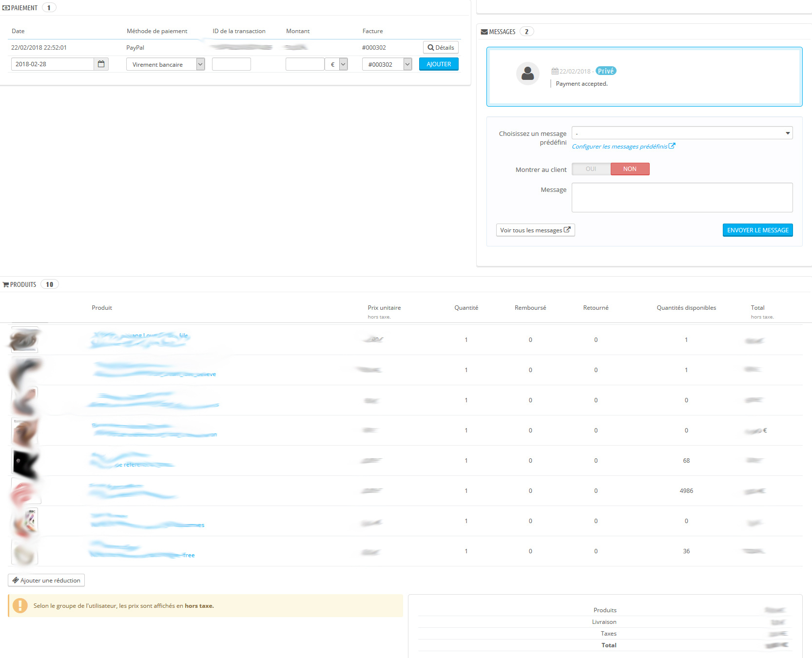The width and height of the screenshot is (812, 658).
Task: Click ENVOYER LE MESSAGE button
Action: [x=757, y=230]
